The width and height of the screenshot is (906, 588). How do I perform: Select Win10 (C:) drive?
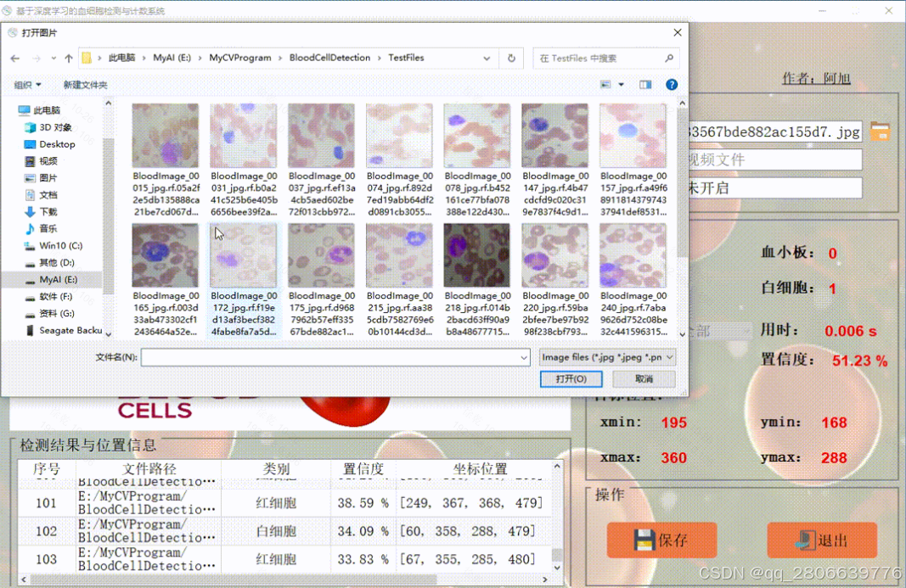click(x=53, y=245)
